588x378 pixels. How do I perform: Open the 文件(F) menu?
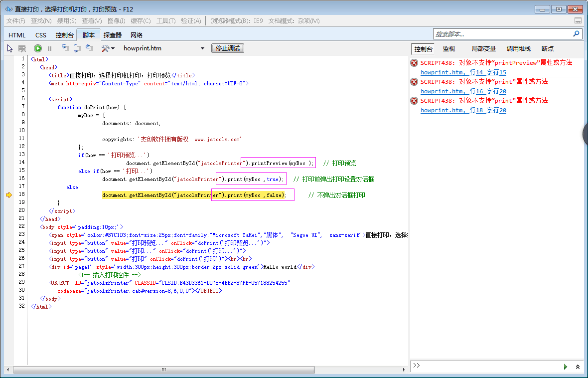coord(16,21)
